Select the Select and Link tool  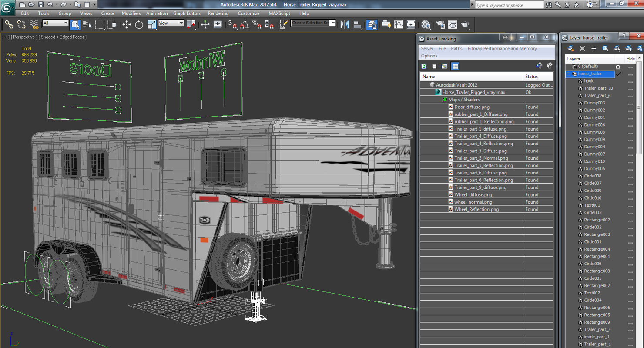(x=9, y=24)
